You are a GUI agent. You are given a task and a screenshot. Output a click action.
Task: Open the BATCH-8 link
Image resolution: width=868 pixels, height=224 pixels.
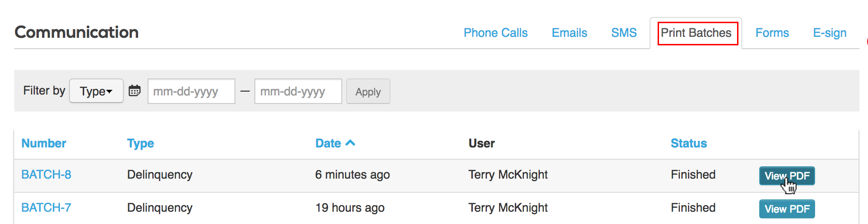click(x=46, y=174)
